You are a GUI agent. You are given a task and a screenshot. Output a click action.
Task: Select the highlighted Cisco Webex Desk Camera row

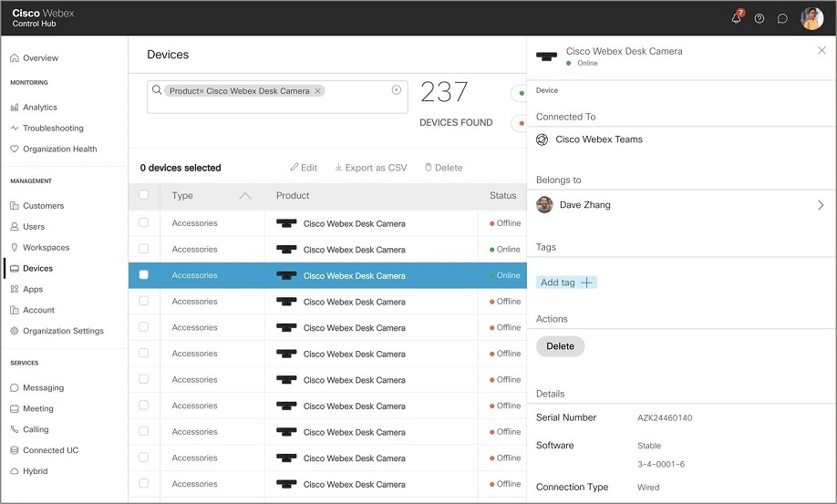[x=327, y=275]
